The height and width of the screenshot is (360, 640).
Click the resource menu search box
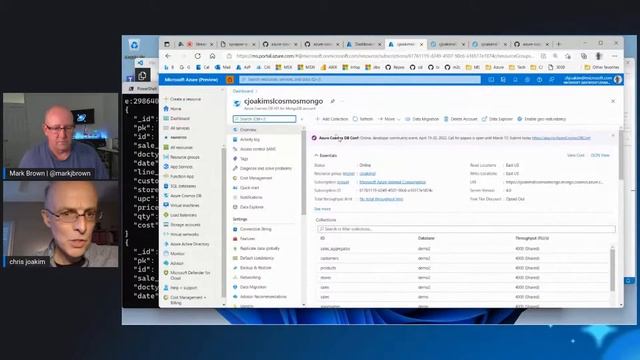264,119
